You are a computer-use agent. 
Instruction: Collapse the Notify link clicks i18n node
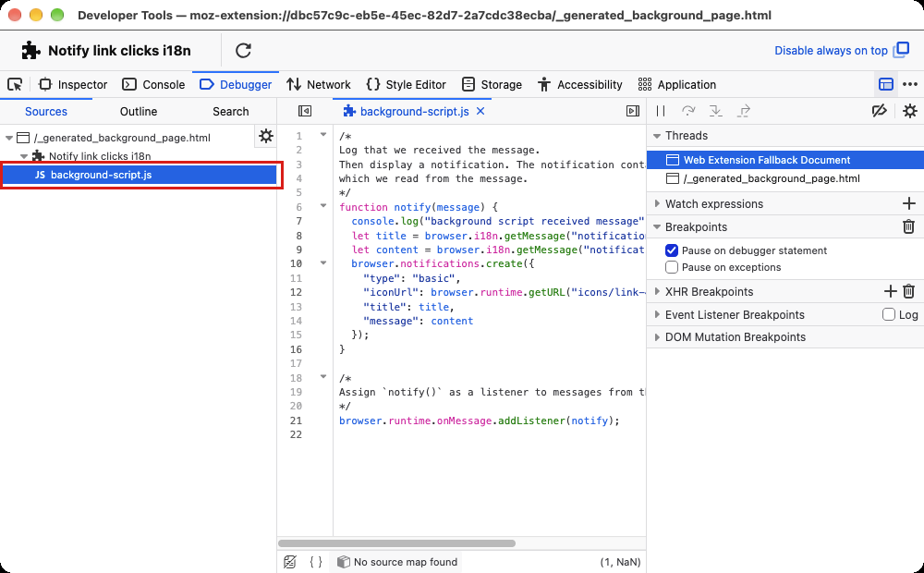click(x=24, y=156)
